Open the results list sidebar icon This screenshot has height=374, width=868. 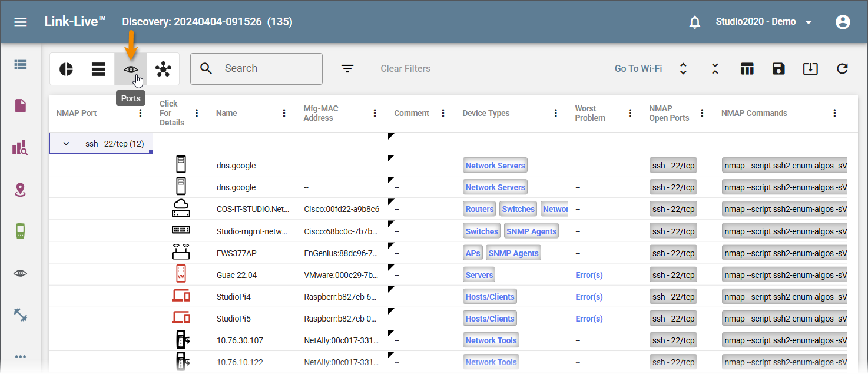[21, 64]
